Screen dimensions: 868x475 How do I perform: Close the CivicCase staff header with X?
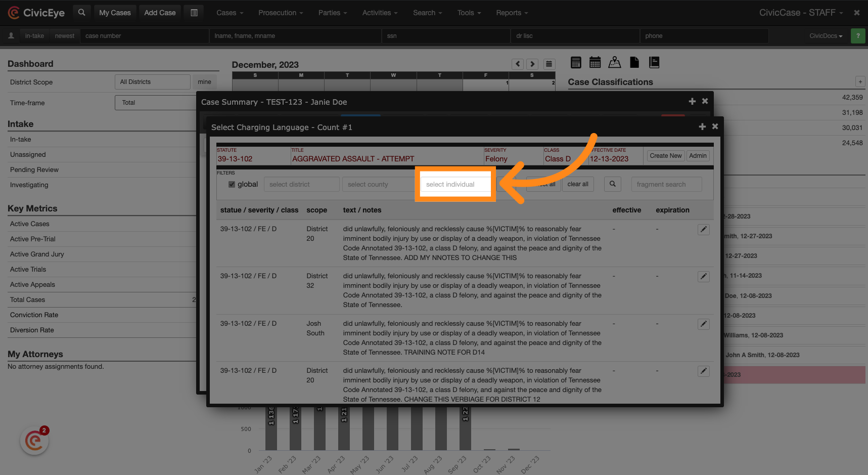857,13
